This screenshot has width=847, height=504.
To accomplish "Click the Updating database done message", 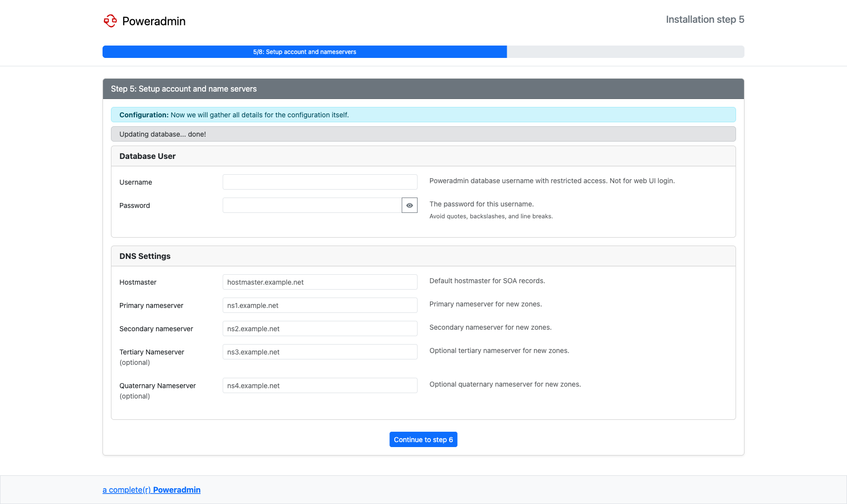I will click(162, 134).
